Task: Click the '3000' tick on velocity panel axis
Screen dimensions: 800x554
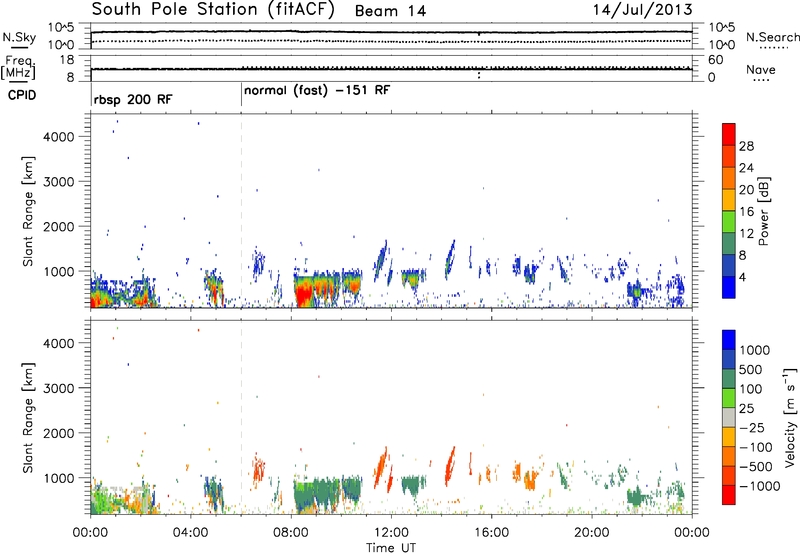Action: pos(58,388)
